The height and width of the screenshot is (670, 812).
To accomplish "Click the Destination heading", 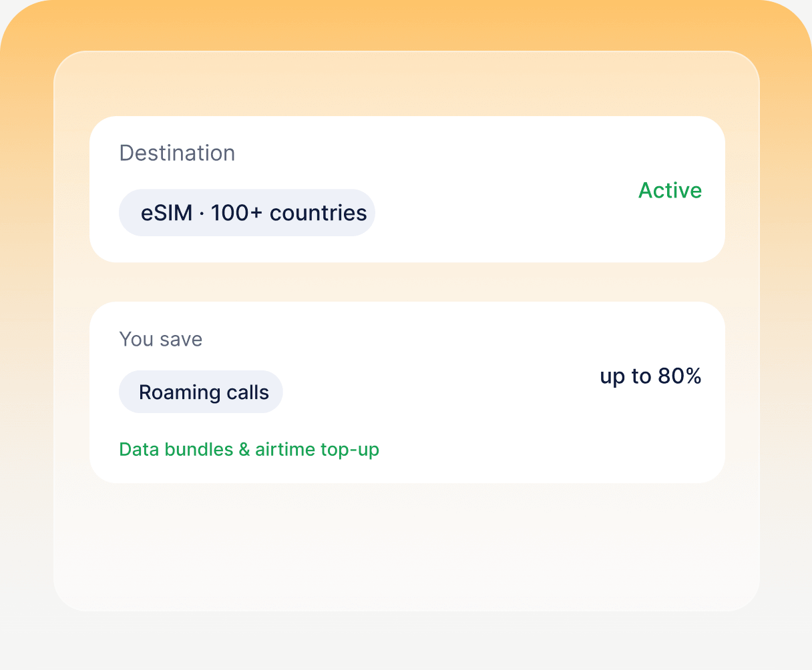I will click(177, 153).
